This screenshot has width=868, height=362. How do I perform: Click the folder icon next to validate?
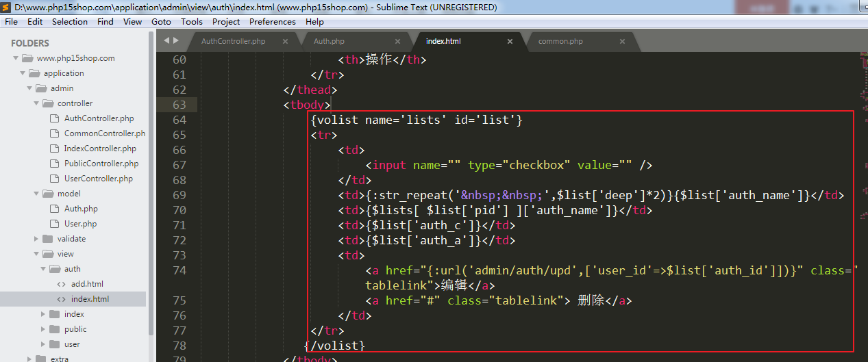(x=47, y=239)
